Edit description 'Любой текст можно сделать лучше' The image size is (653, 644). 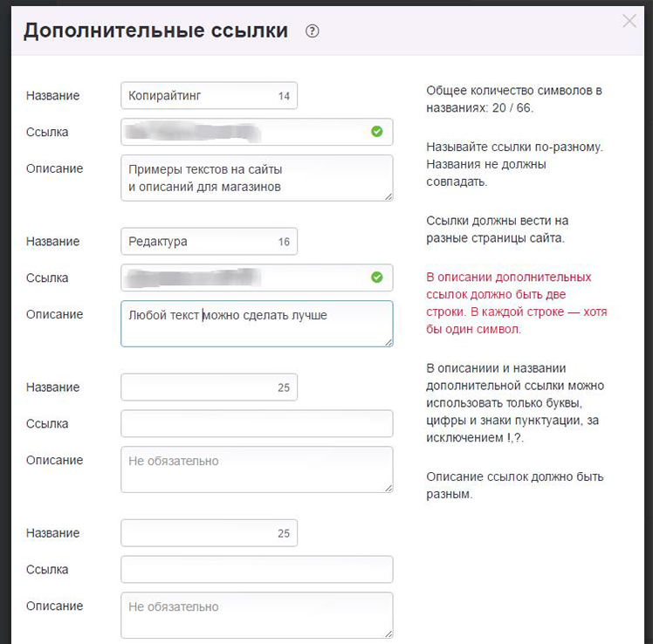tap(257, 324)
